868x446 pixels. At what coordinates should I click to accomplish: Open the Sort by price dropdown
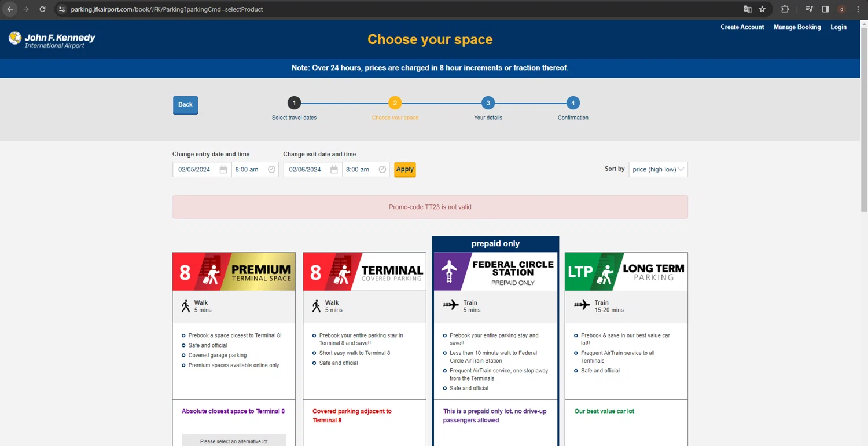point(658,170)
